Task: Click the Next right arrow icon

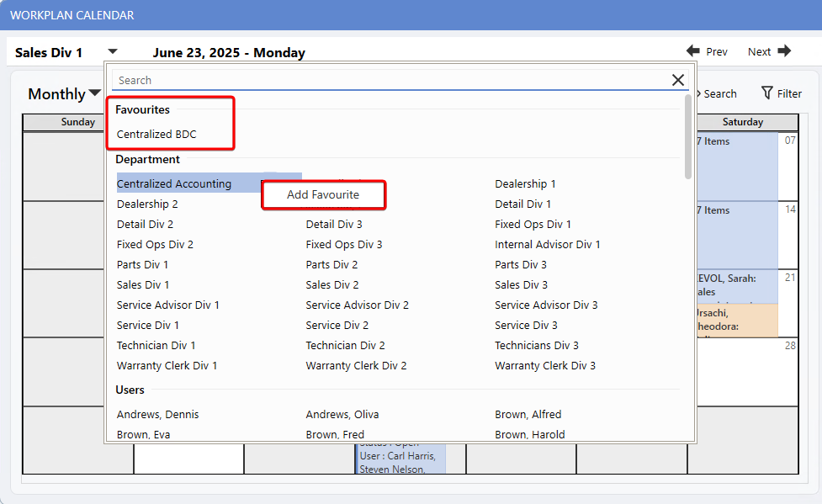Action: (784, 51)
